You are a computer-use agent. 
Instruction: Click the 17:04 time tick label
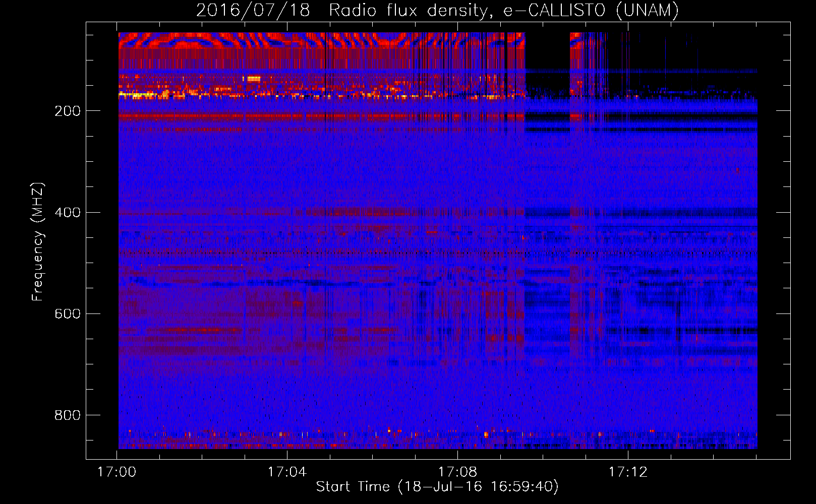(287, 472)
